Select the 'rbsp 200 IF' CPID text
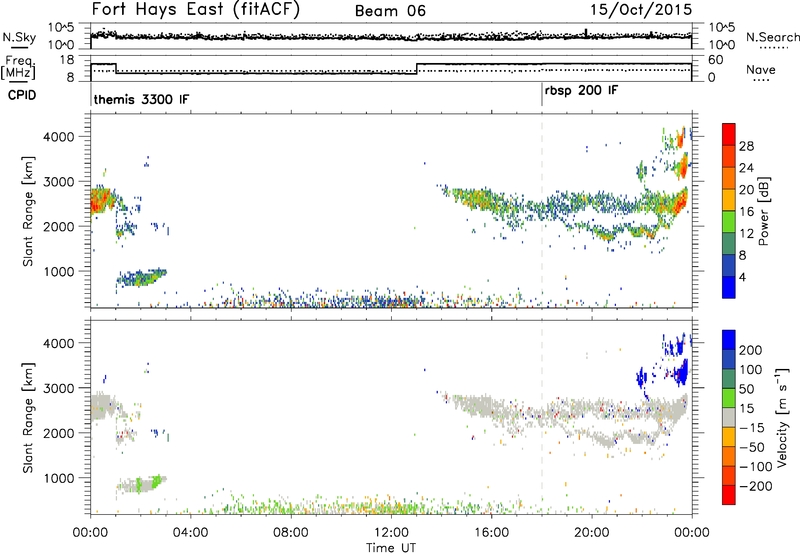800x554 pixels. (x=581, y=91)
